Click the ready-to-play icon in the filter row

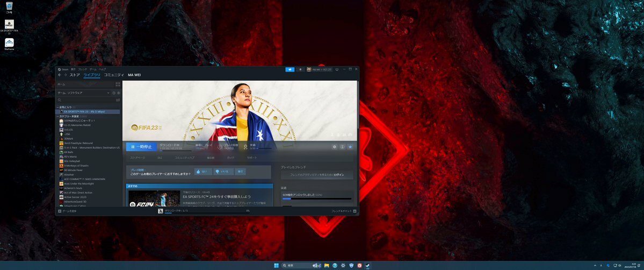pyautogui.click(x=119, y=93)
